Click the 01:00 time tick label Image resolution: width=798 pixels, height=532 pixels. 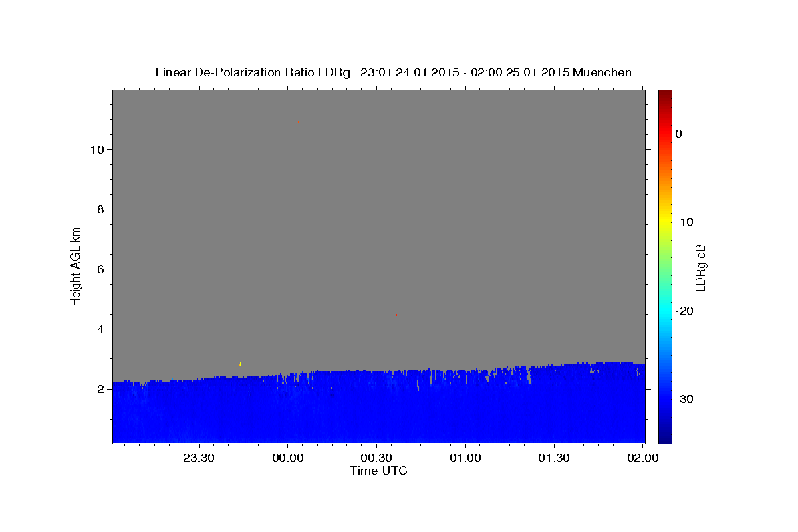click(465, 458)
